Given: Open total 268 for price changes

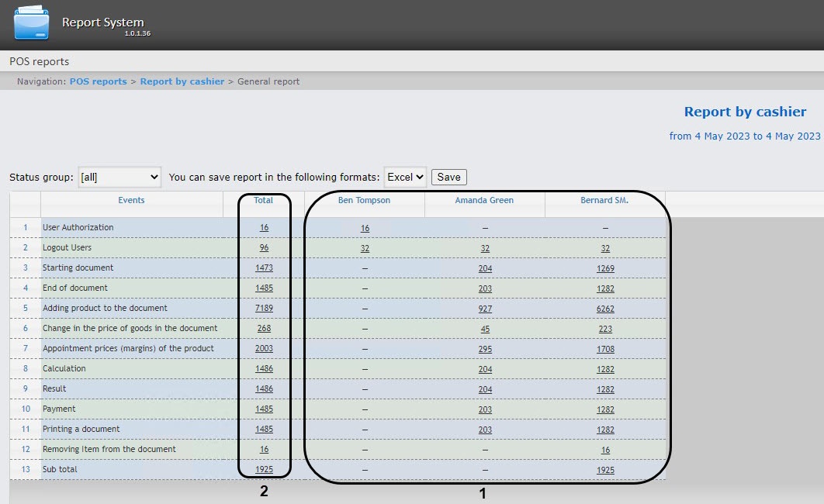Looking at the screenshot, I should coord(264,329).
